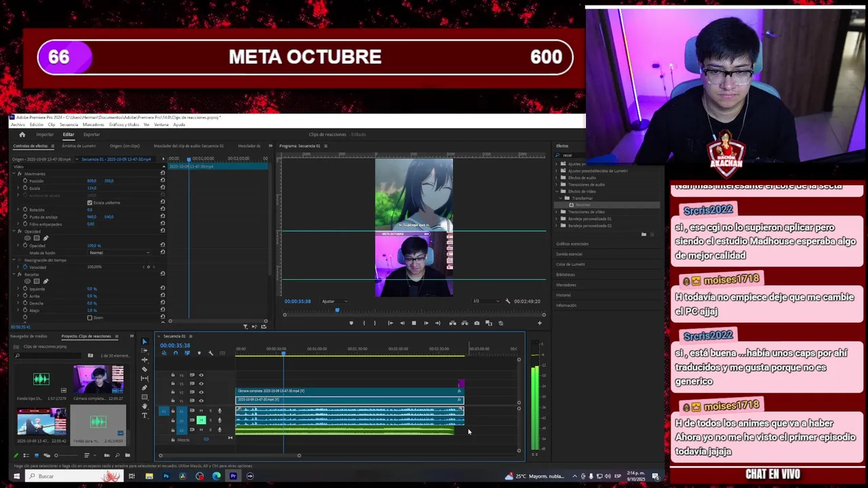Step back one frame in Program monitor
This screenshot has width=868, height=488.
(402, 323)
